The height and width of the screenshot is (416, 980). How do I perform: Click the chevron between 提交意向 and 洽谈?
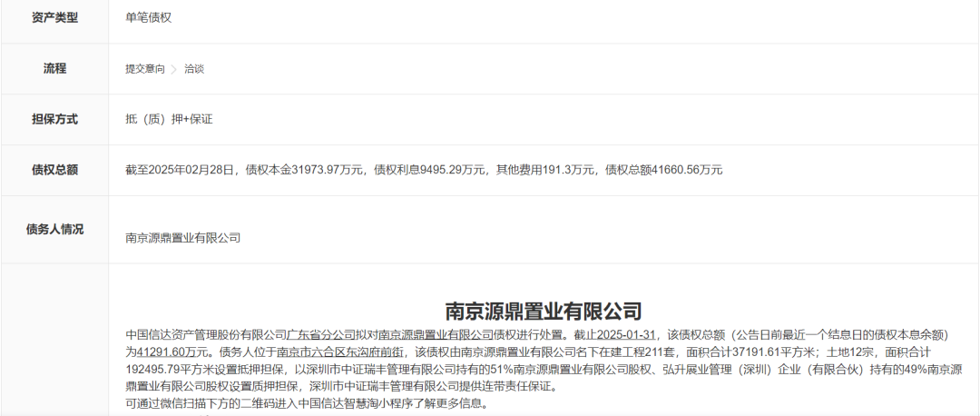[174, 69]
